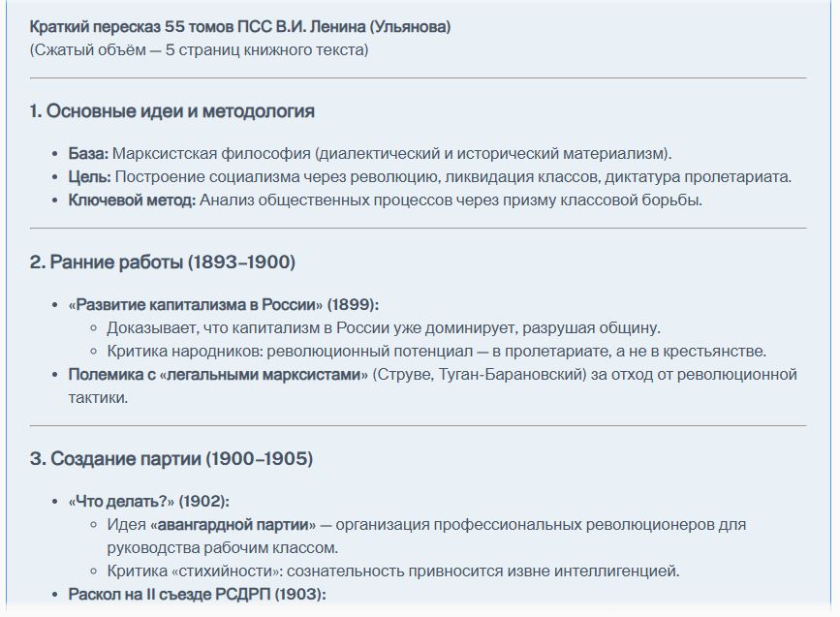840x617 pixels.
Task: Click the phrase 'диктатура пролетариата'
Action: pyautogui.click(x=697, y=176)
